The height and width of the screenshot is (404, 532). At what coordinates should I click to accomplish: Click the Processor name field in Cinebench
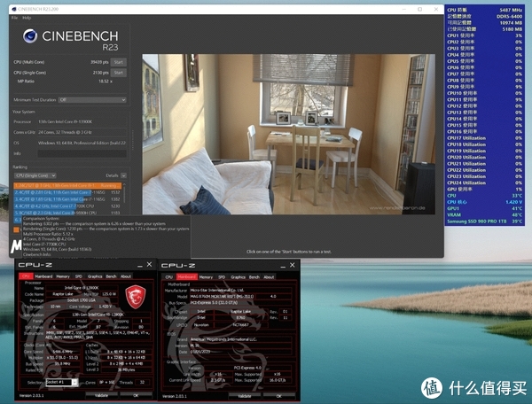[82, 121]
